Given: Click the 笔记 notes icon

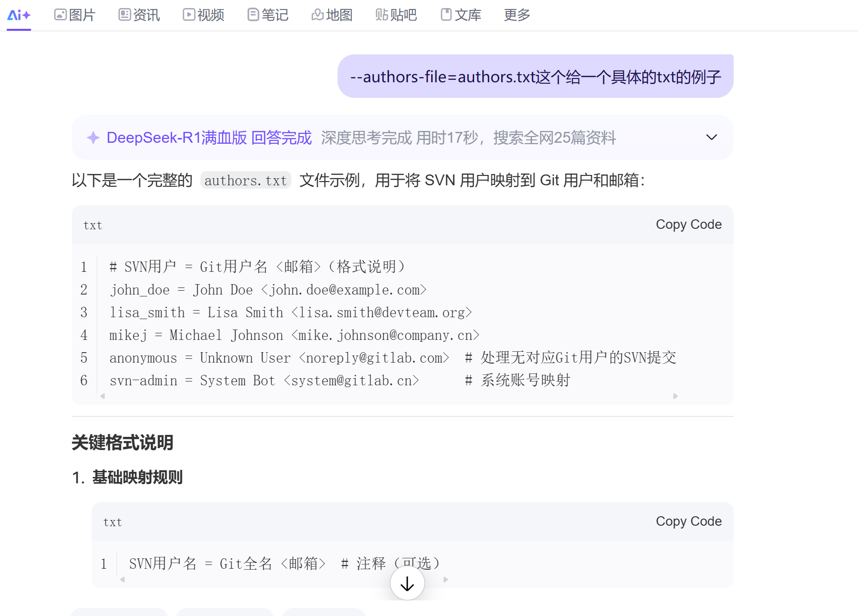Looking at the screenshot, I should [252, 14].
